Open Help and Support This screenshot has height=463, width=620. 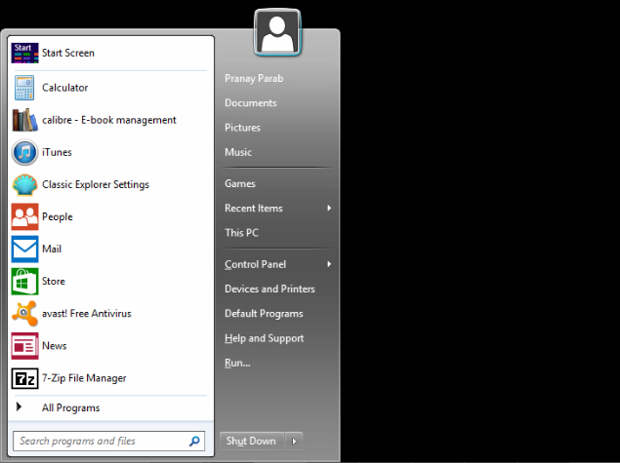point(264,338)
